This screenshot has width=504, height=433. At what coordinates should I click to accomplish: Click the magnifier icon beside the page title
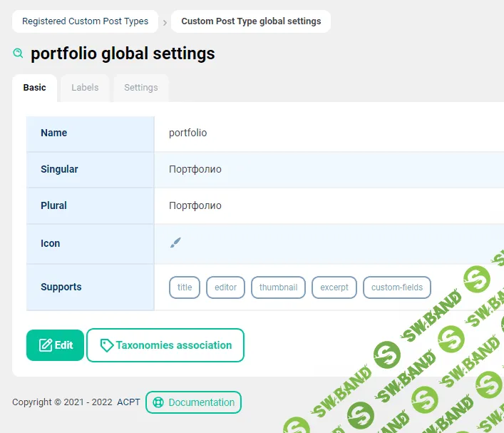(x=18, y=54)
